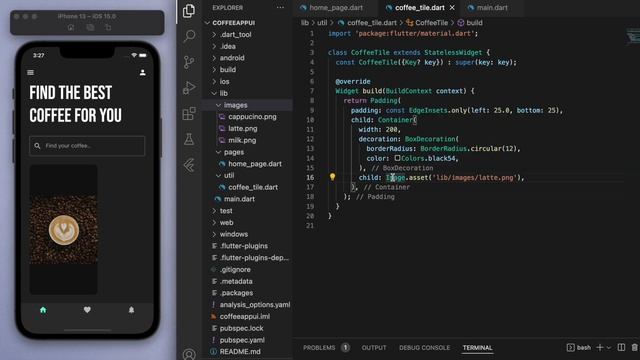Open the TERMINAL panel tab

coord(477,348)
